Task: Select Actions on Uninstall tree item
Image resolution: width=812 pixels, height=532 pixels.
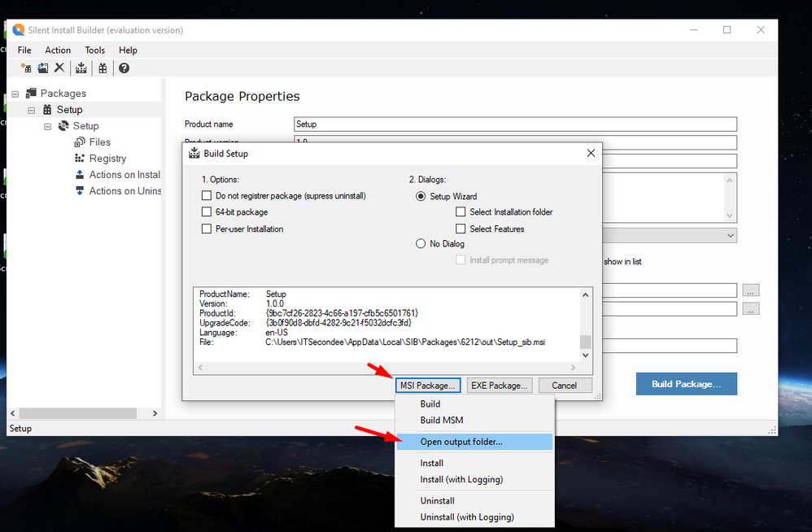Action: (x=124, y=191)
